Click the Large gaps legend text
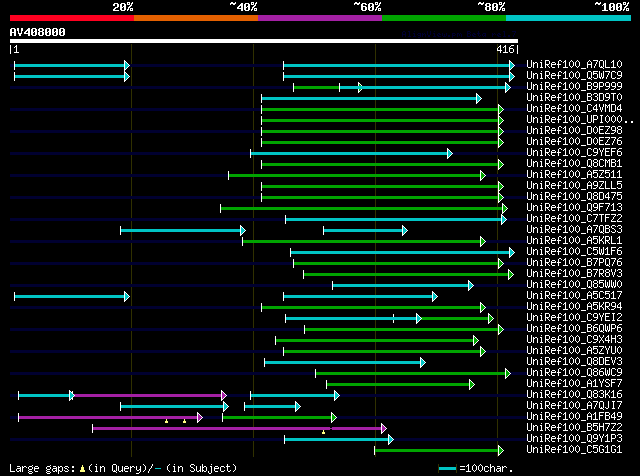The image size is (640, 476). (123, 469)
